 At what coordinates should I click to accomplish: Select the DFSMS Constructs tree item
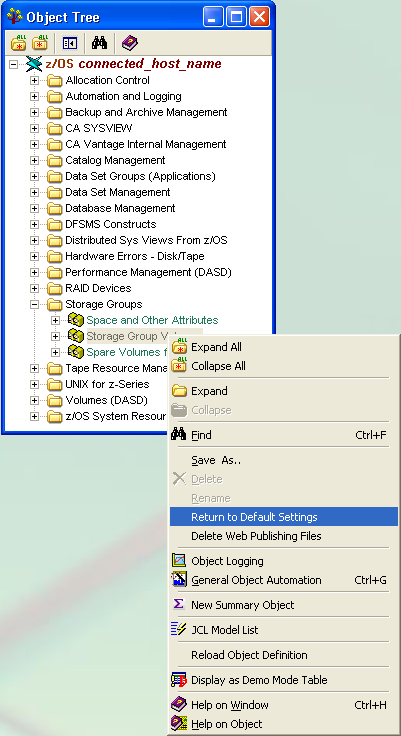coord(111,224)
